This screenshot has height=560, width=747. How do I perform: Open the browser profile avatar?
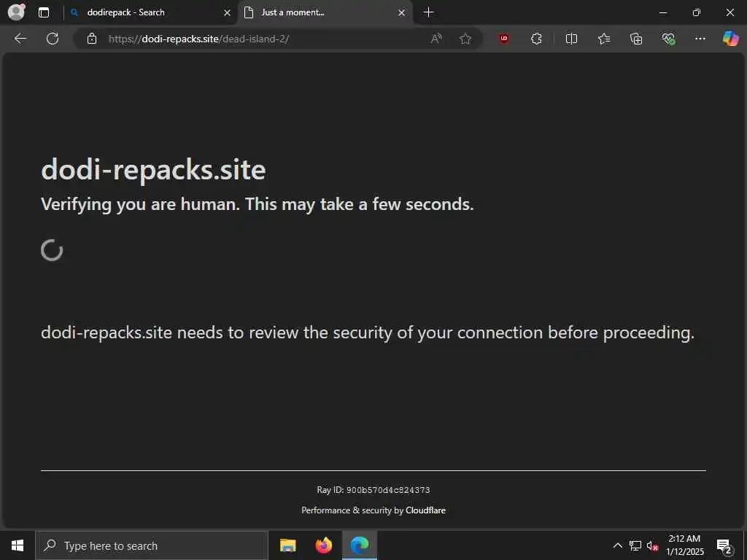coord(17,12)
